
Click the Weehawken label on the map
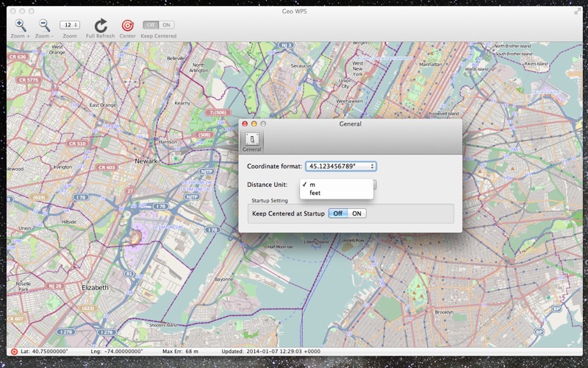pyautogui.click(x=349, y=101)
